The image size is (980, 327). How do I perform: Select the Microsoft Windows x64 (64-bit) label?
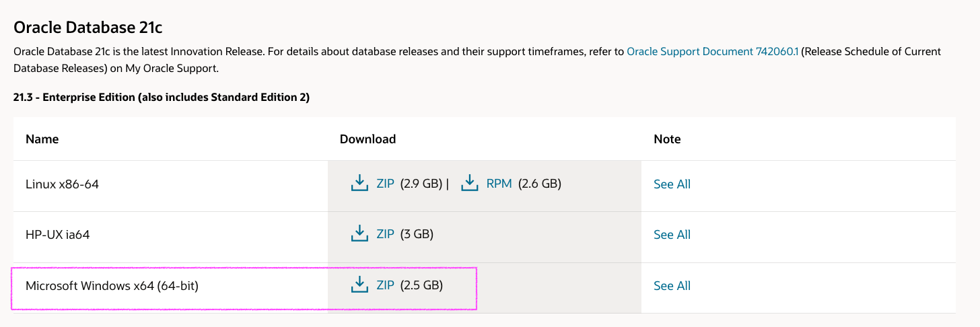[112, 286]
